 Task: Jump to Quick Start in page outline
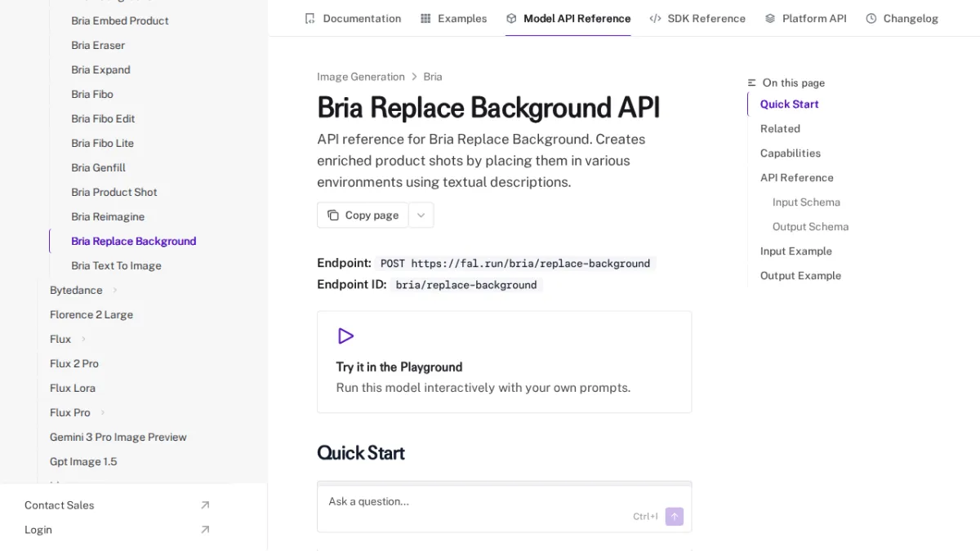pos(789,104)
